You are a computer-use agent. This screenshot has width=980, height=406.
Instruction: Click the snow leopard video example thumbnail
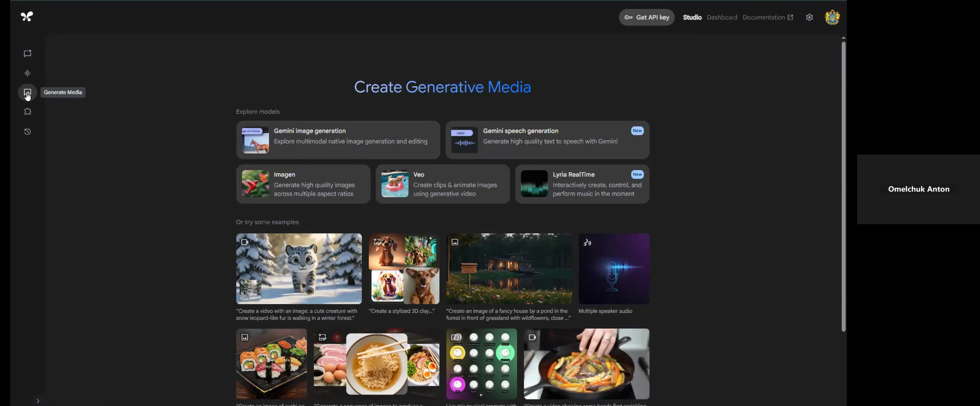tap(299, 269)
